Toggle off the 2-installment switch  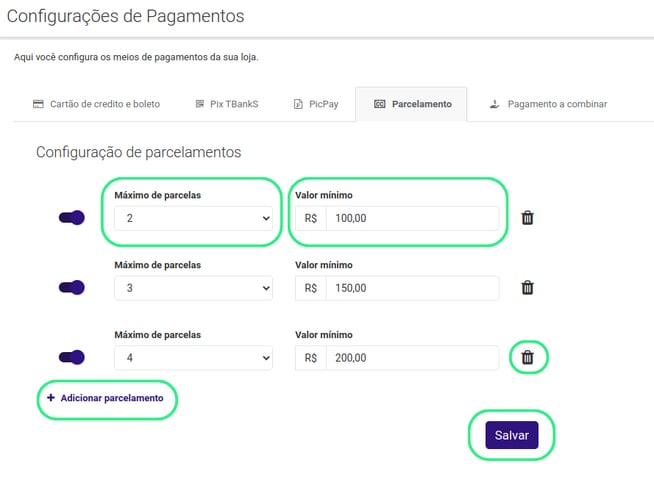click(72, 218)
